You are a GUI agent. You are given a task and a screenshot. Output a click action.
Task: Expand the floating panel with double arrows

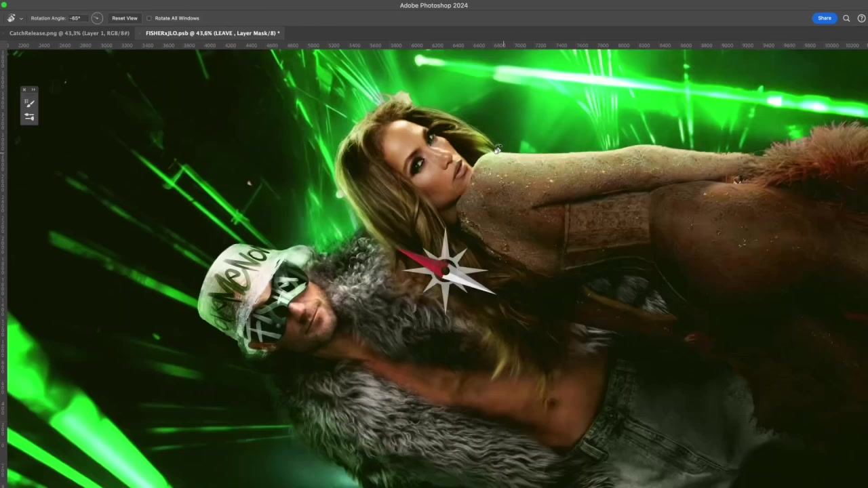tap(33, 89)
